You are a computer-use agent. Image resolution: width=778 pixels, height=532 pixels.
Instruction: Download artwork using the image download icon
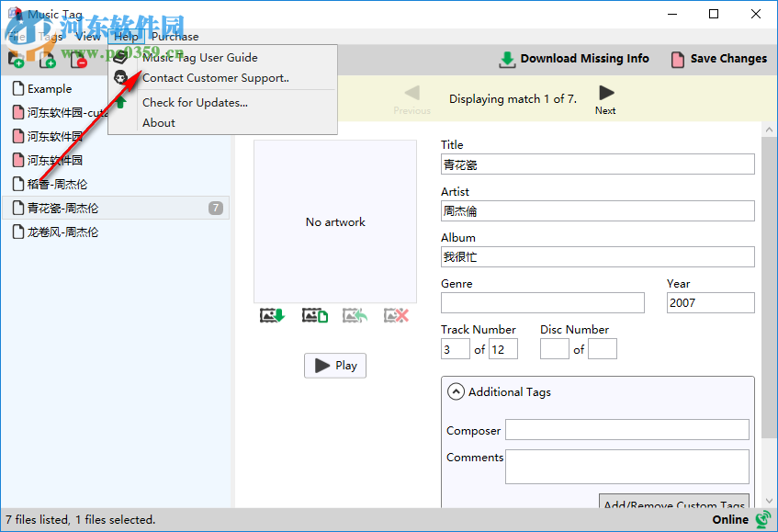(272, 315)
